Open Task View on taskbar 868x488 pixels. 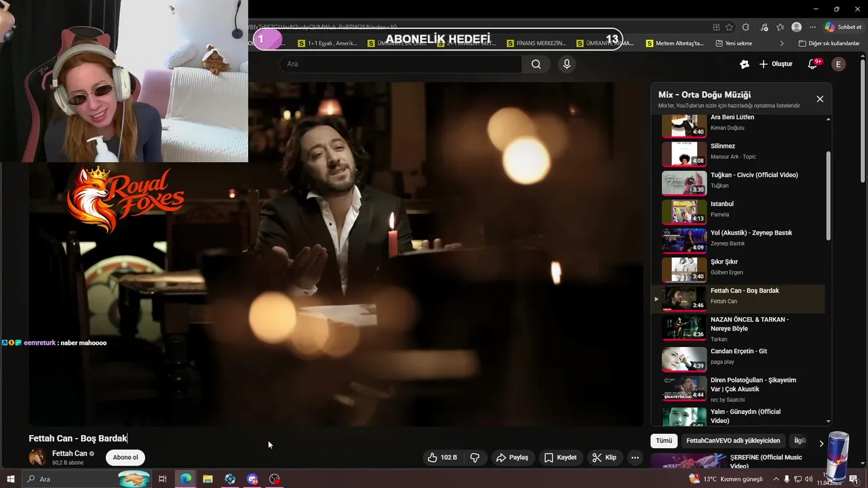tap(163, 479)
